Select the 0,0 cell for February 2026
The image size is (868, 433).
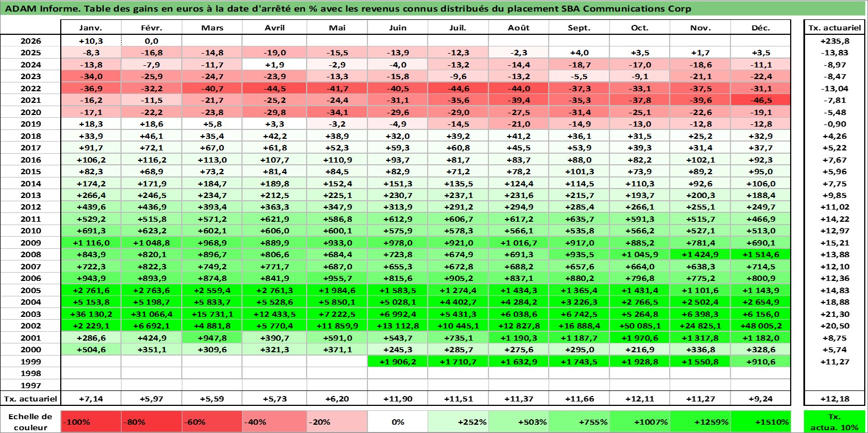pyautogui.click(x=151, y=41)
